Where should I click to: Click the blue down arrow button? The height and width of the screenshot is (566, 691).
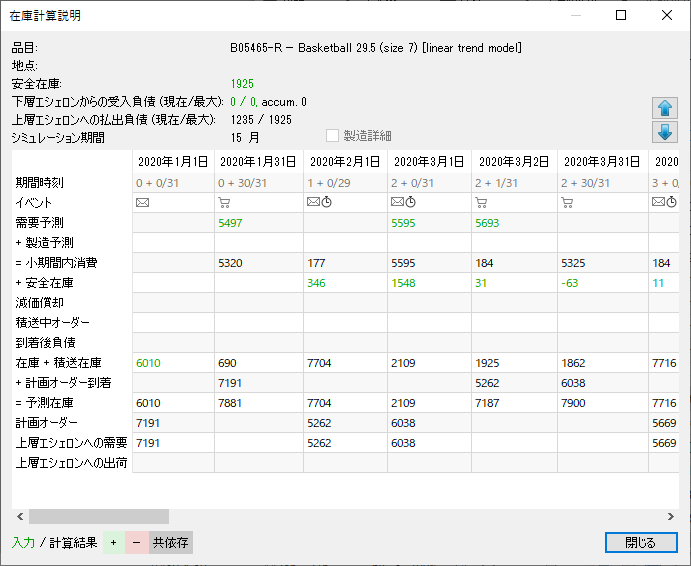(x=662, y=133)
